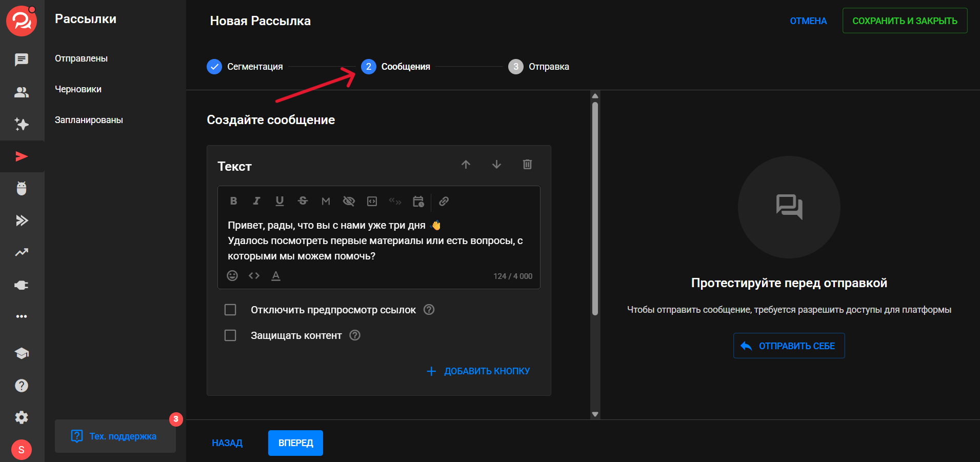Apply underline formatting in text editor

(279, 201)
